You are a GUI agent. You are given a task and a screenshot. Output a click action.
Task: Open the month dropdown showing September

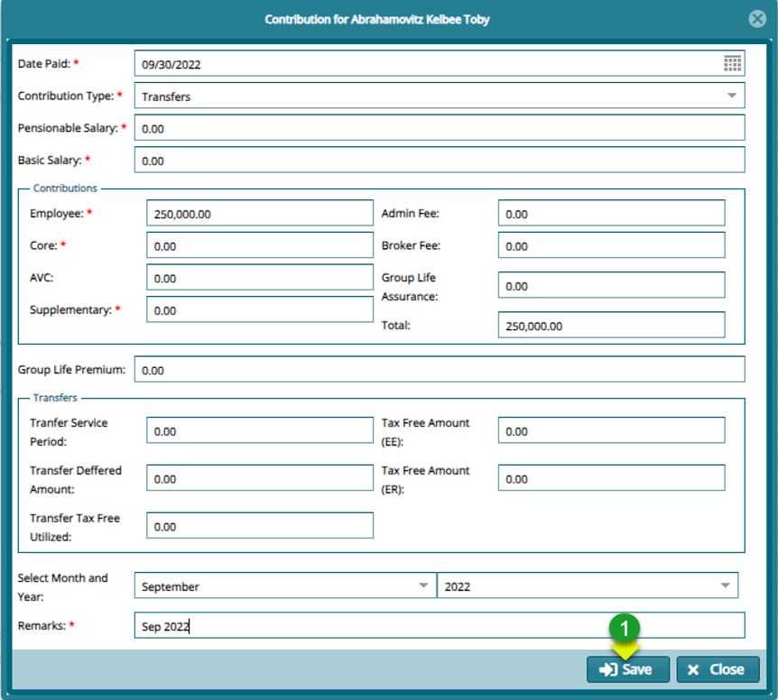pyautogui.click(x=424, y=585)
